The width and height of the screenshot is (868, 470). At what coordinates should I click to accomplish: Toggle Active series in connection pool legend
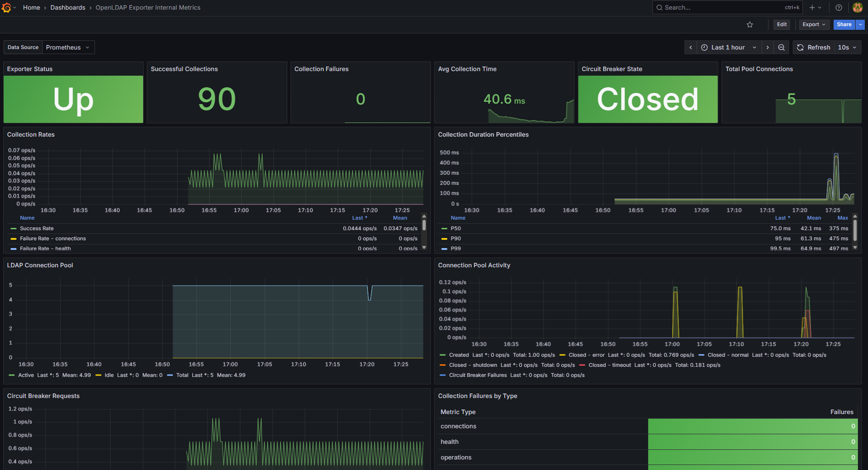pyautogui.click(x=26, y=375)
